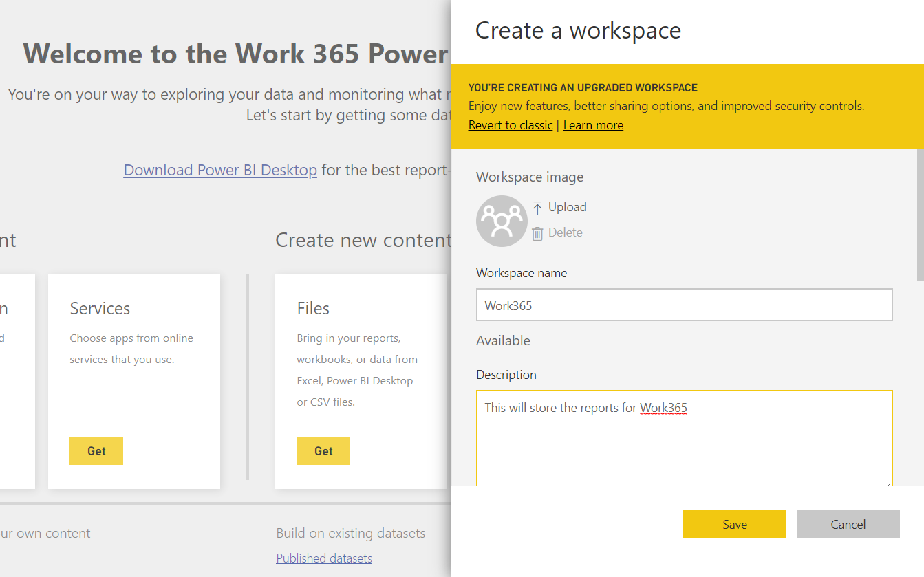The image size is (924, 577).
Task: Click the Services card title
Action: pyautogui.click(x=100, y=309)
